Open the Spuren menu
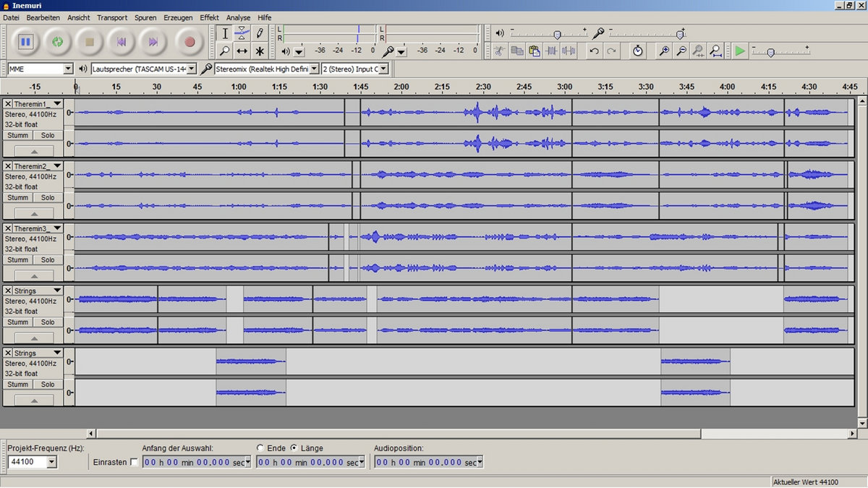 [145, 17]
